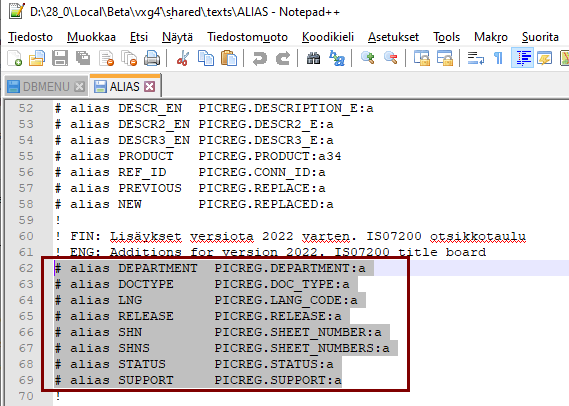
Task: Copy selection with the copy icon
Action: pos(206,58)
